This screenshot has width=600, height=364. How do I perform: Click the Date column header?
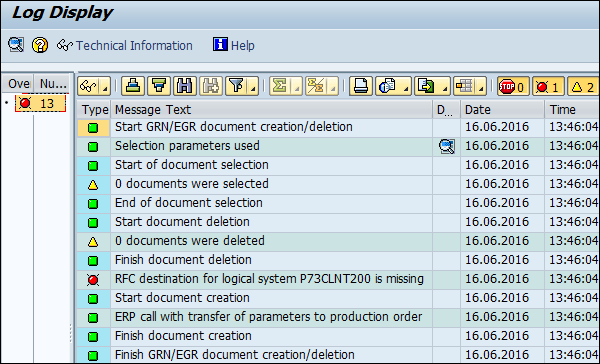502,110
